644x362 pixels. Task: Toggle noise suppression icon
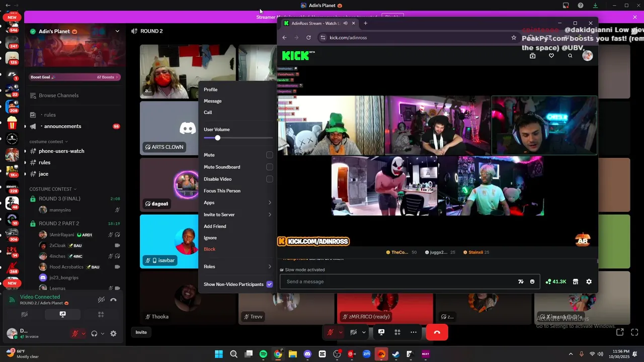[x=101, y=300]
